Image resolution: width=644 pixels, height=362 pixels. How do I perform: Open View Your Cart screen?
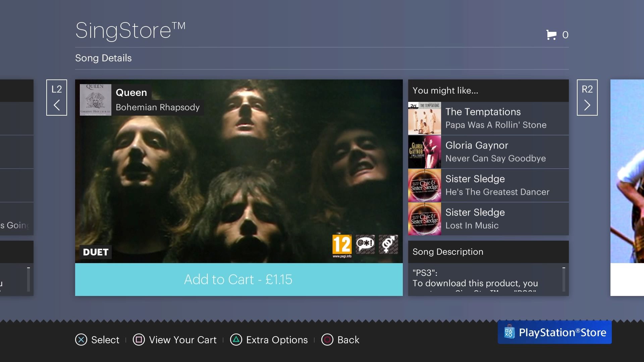point(175,340)
